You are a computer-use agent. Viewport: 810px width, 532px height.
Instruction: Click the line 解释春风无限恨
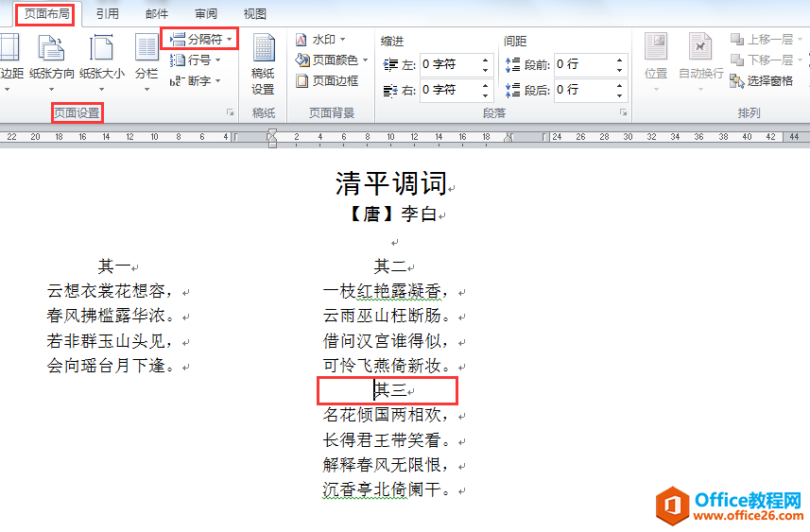[x=386, y=465]
